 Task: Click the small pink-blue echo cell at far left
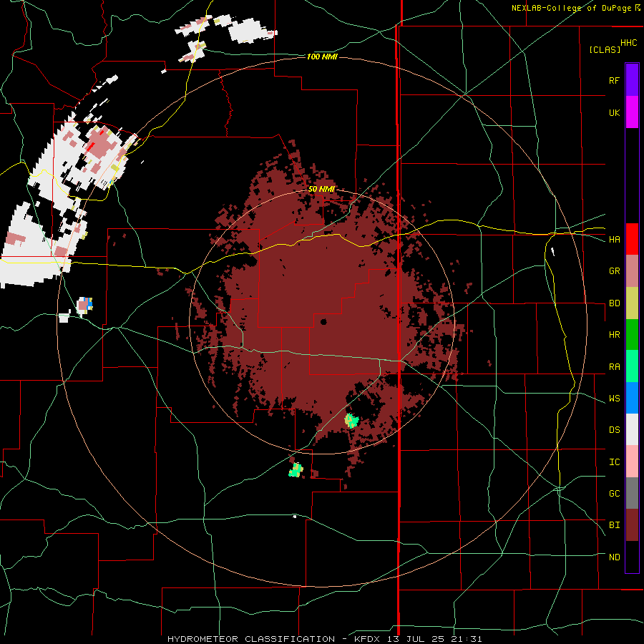click(x=84, y=305)
